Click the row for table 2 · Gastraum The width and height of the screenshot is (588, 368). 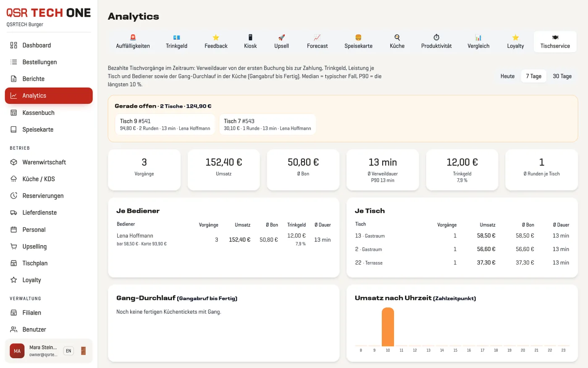pyautogui.click(x=462, y=249)
